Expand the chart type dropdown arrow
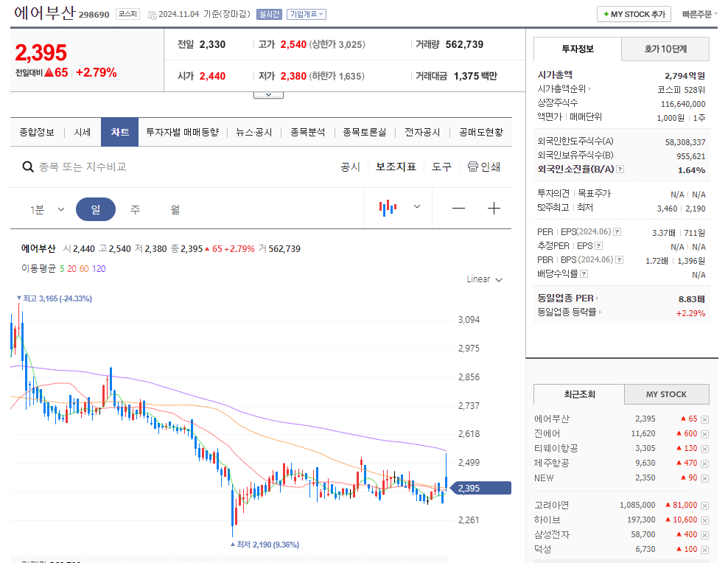Viewport: 728px width, 563px height. (x=417, y=207)
